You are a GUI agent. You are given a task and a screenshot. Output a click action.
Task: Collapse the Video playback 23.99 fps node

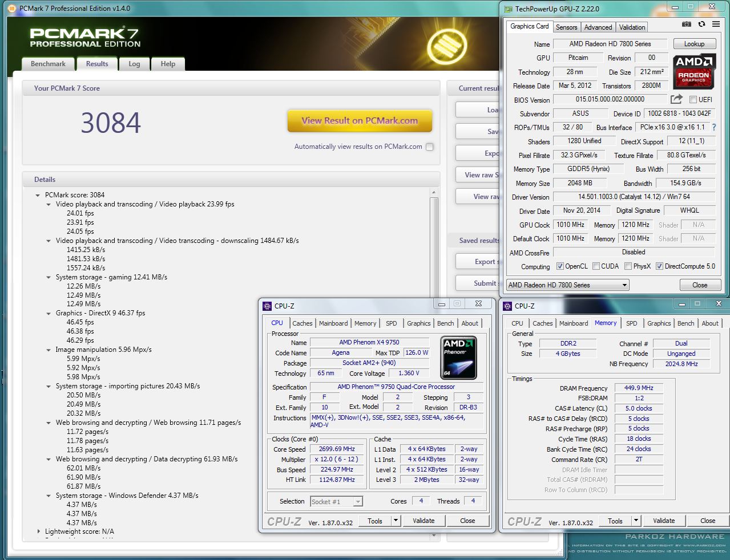[49, 204]
